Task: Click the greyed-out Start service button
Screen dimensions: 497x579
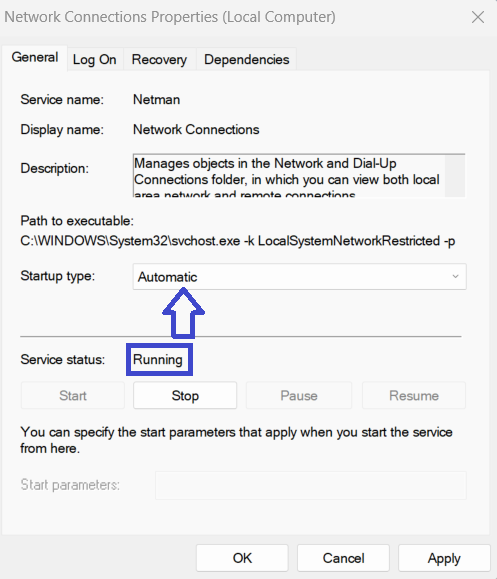Action: [73, 395]
